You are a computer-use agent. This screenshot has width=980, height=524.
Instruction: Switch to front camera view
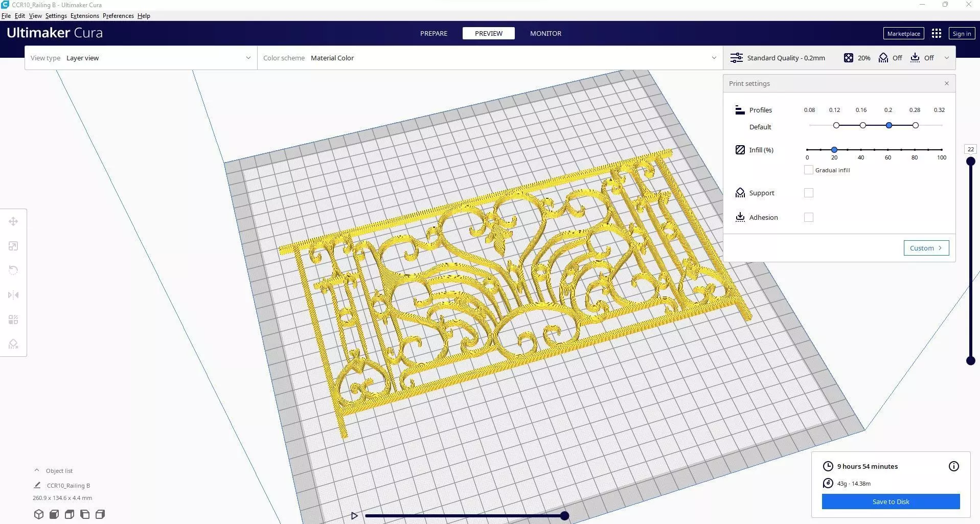[54, 514]
